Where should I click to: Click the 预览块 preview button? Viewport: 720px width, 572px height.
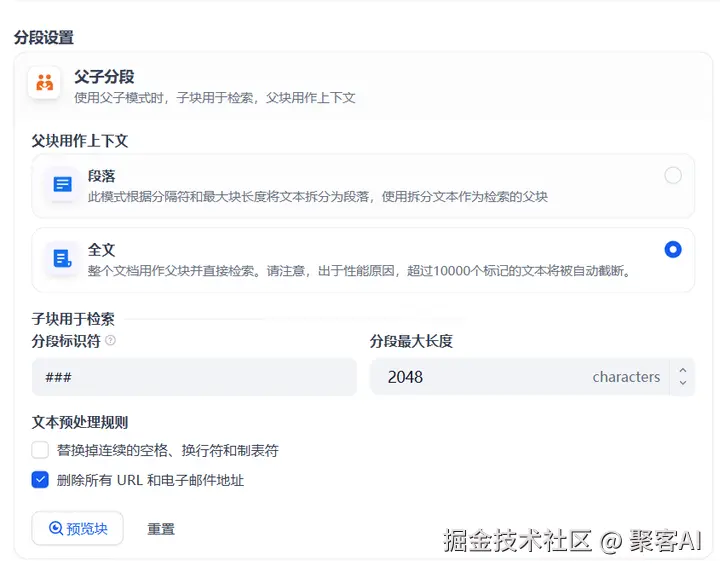click(78, 528)
